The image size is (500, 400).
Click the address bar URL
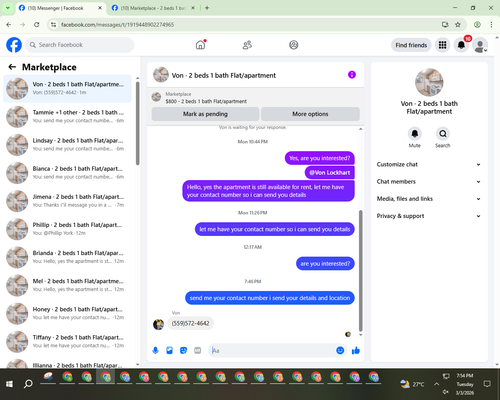[x=117, y=25]
